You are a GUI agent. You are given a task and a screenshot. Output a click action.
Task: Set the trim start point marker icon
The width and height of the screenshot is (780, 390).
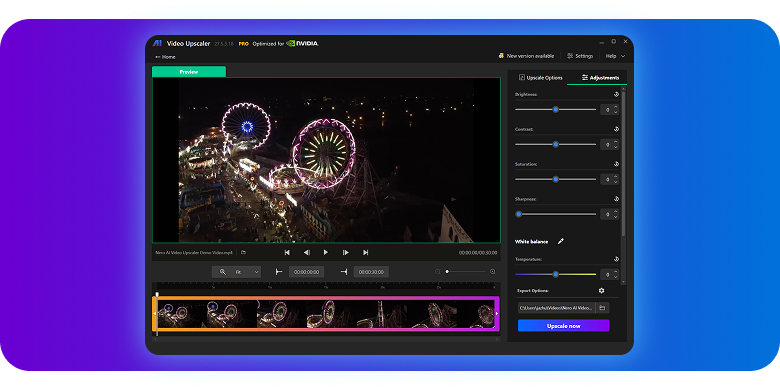279,272
